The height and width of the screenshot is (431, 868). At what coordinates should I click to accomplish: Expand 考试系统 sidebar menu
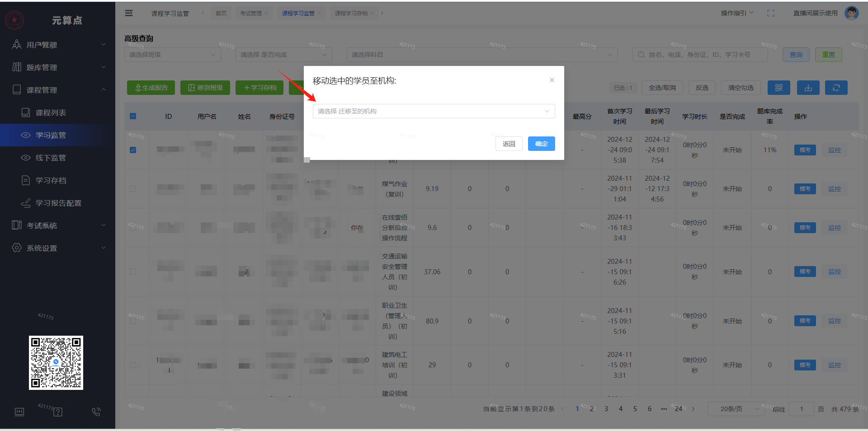tap(58, 225)
